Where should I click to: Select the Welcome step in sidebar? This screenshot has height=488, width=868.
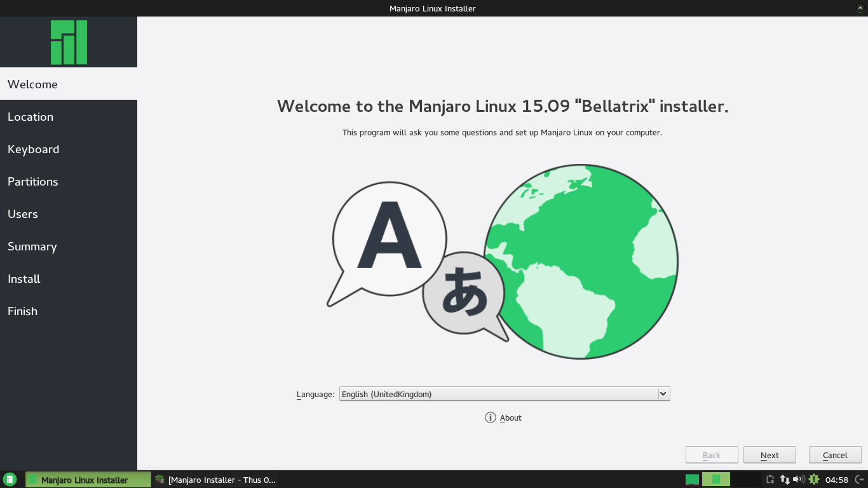69,84
